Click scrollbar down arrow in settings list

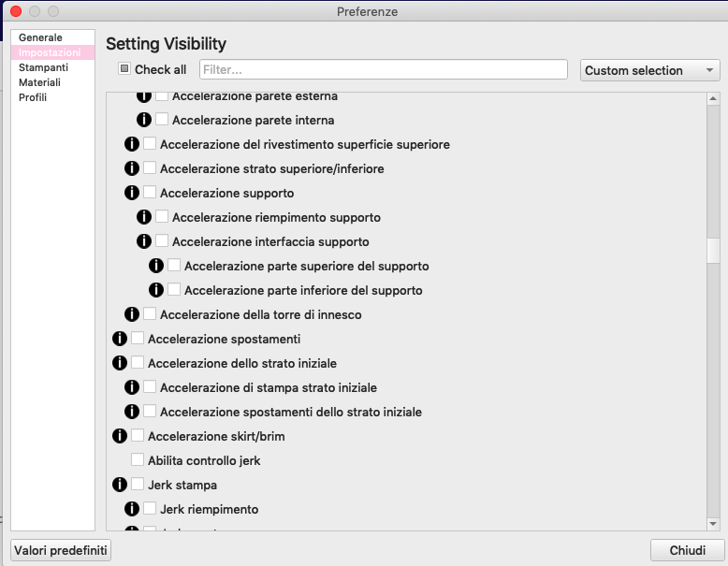point(713,524)
